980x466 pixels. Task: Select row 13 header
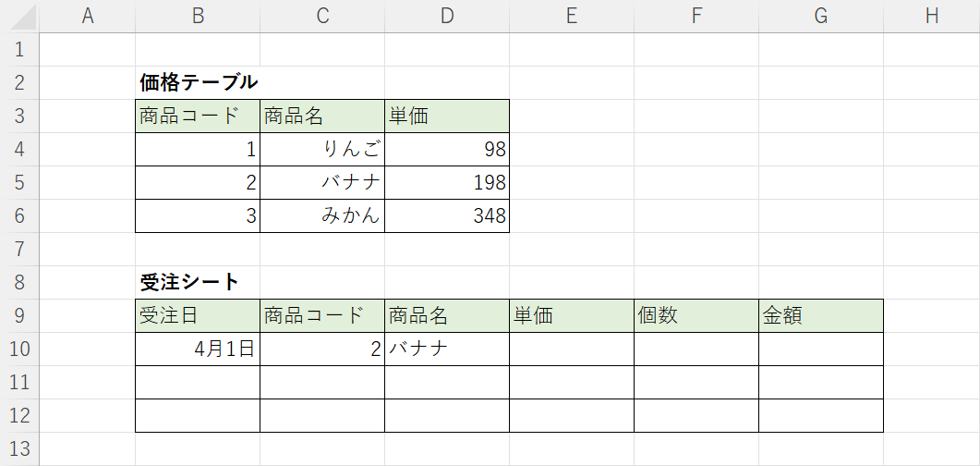pos(20,449)
